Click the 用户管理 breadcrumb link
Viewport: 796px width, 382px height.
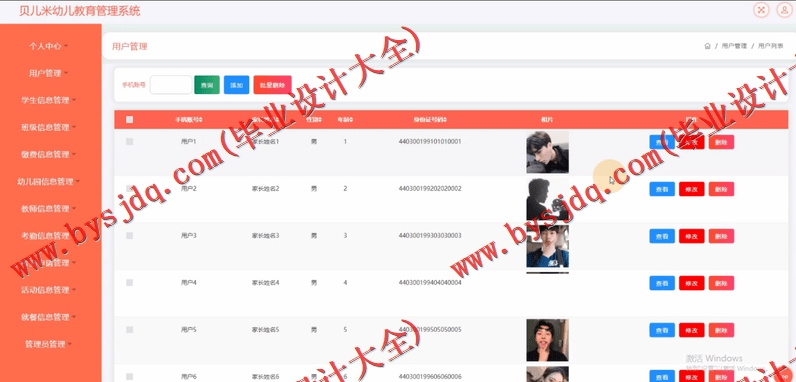click(x=734, y=46)
